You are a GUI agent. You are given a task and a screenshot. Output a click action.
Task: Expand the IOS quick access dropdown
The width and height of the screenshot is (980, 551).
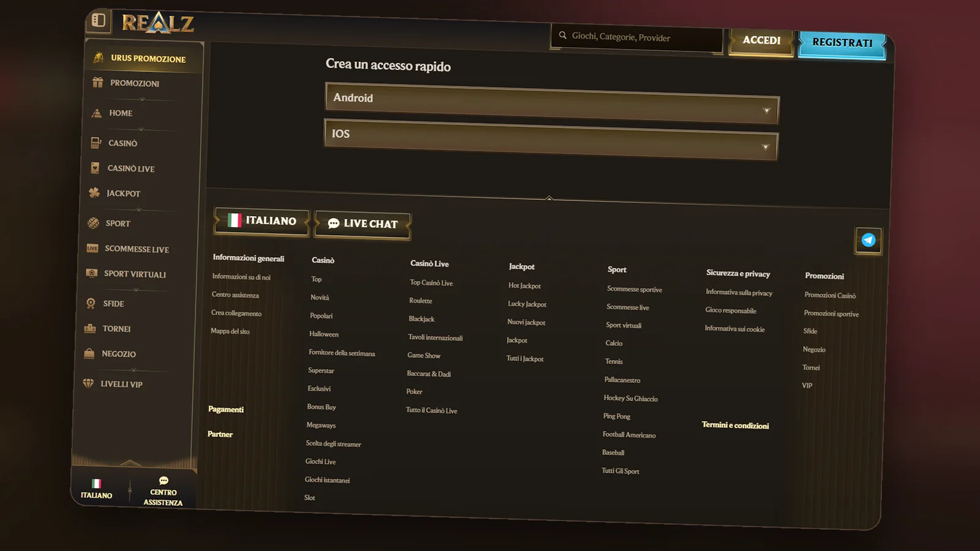click(x=551, y=140)
